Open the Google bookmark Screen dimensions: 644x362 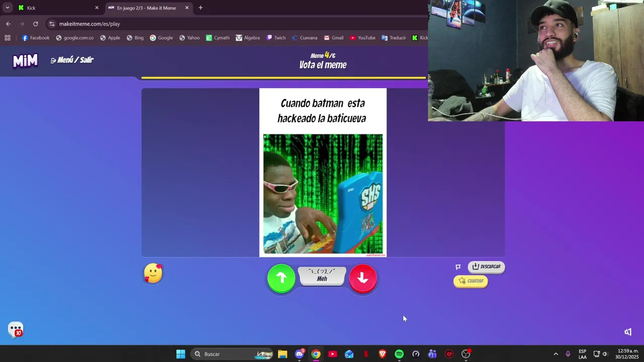point(161,38)
